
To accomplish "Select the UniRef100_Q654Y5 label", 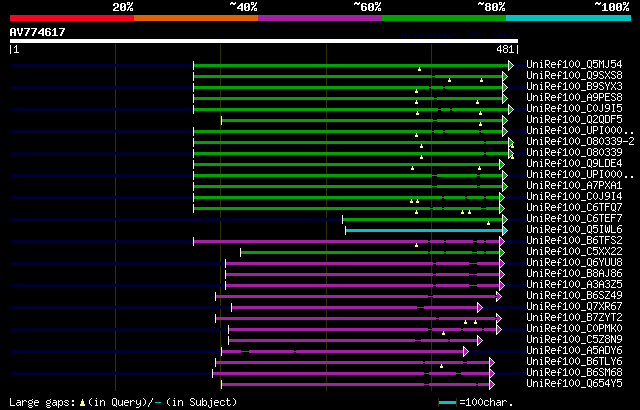I will (574, 384).
